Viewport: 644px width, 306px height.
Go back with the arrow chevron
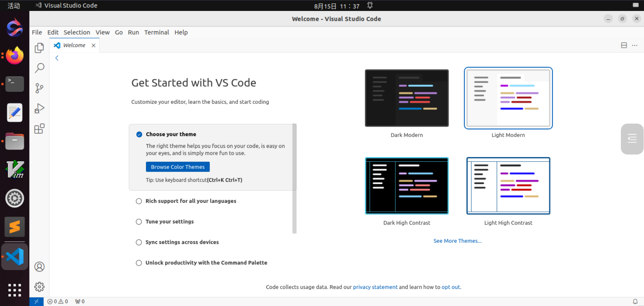pos(57,58)
